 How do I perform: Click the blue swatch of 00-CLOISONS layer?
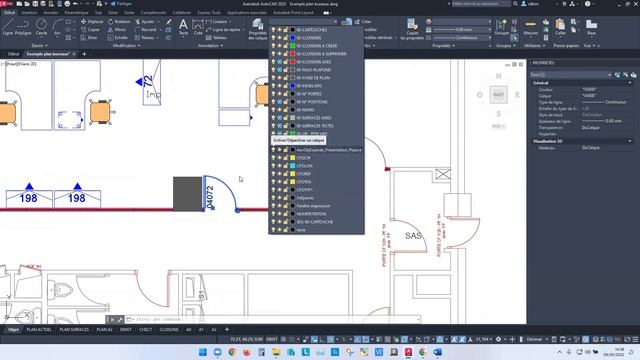click(292, 38)
